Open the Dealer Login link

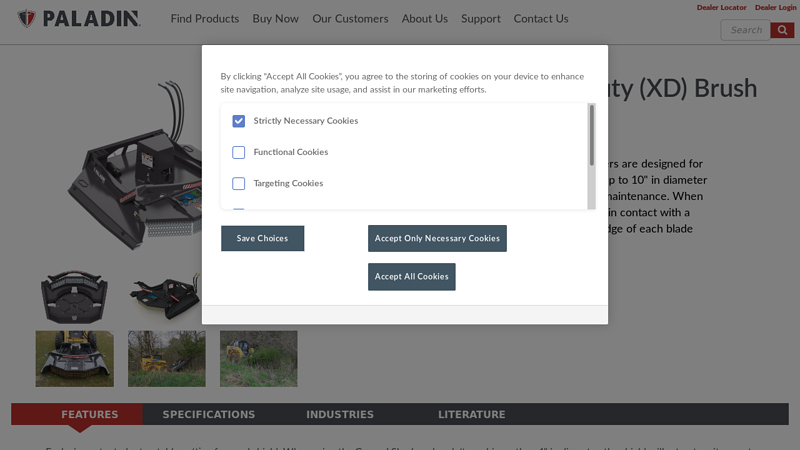click(776, 8)
